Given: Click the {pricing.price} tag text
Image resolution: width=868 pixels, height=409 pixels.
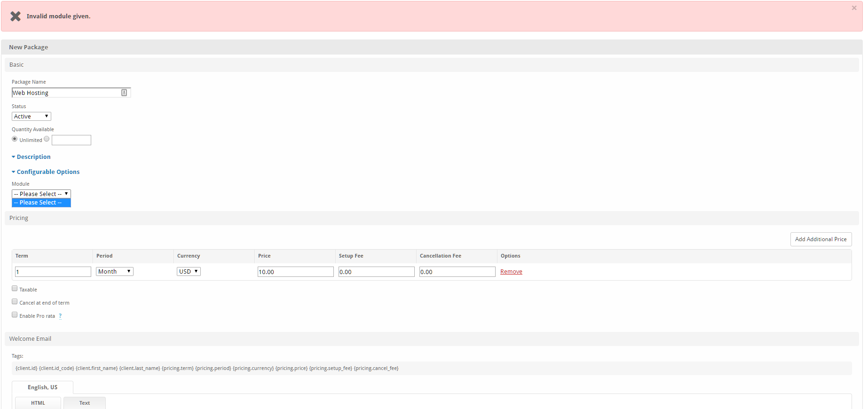Looking at the screenshot, I should (x=292, y=368).
